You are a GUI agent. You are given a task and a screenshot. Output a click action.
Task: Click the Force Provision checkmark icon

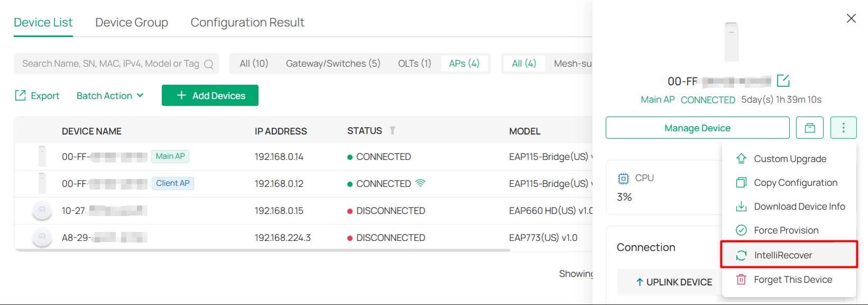click(x=742, y=230)
